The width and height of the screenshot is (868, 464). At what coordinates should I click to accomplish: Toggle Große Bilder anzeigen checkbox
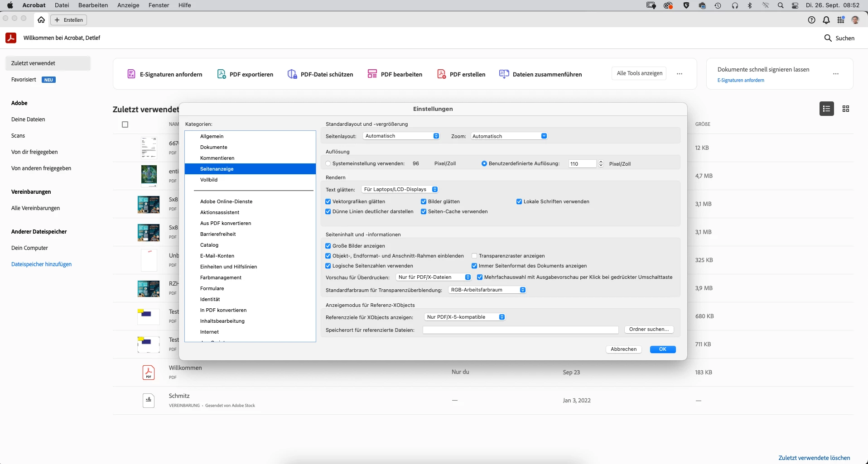tap(328, 246)
